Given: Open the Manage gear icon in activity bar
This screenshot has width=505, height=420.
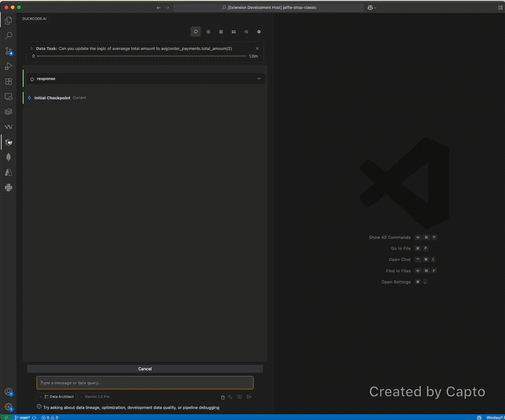Looking at the screenshot, I should pyautogui.click(x=8, y=407).
